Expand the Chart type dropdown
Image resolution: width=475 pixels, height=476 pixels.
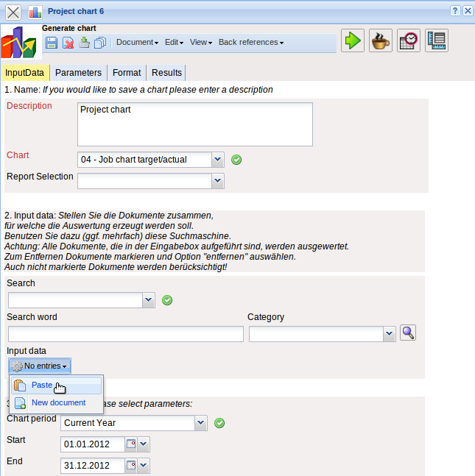tap(217, 160)
